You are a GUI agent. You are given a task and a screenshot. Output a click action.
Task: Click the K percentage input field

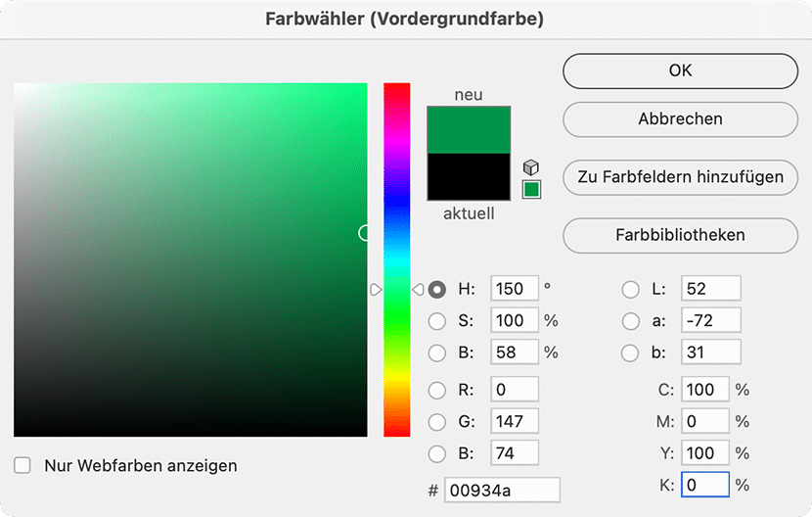coord(704,485)
